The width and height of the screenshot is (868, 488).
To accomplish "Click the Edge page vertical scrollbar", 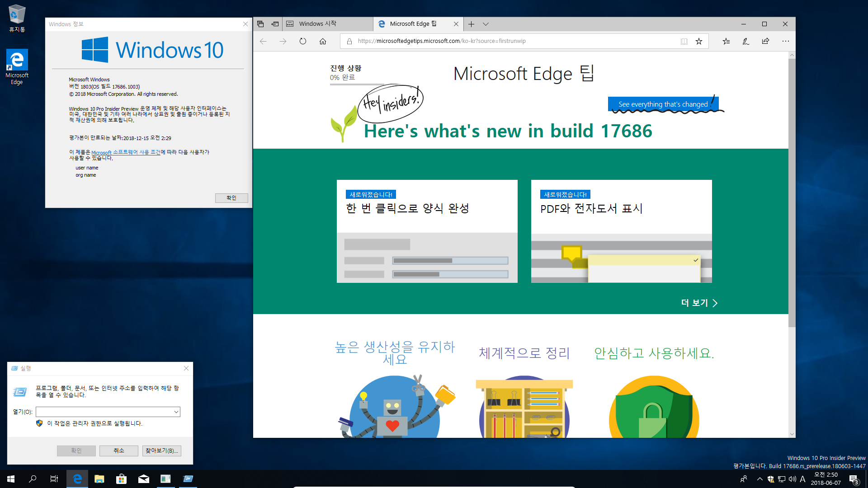I will (x=792, y=193).
